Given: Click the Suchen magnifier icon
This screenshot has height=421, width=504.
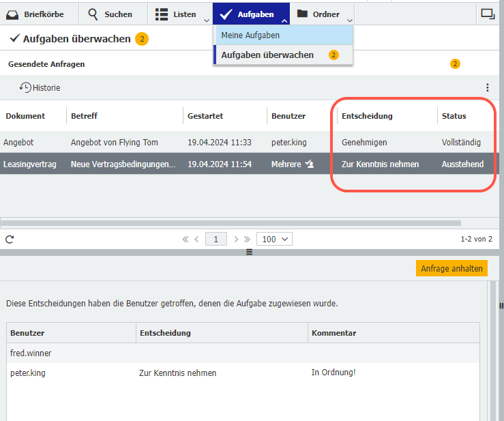Looking at the screenshot, I should [93, 14].
